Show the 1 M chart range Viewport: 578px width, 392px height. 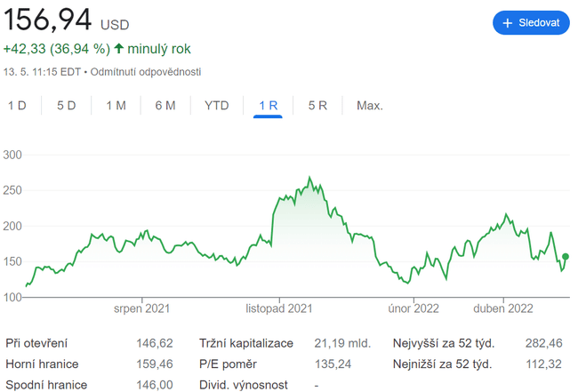[x=116, y=106]
